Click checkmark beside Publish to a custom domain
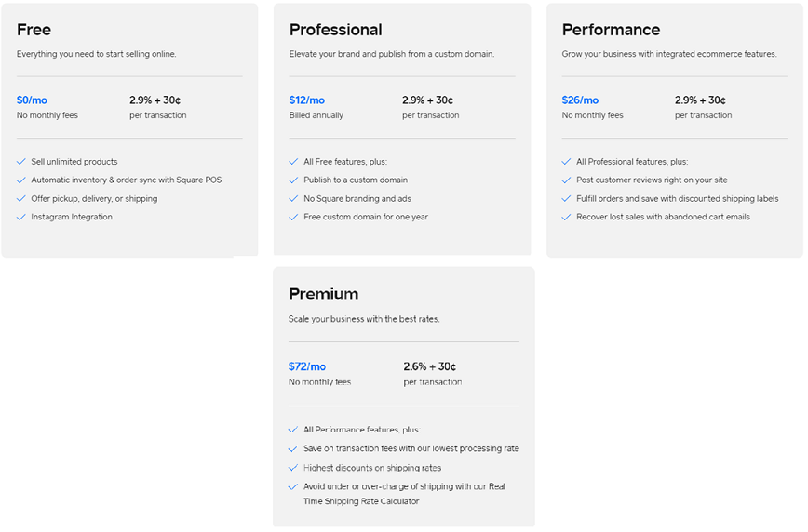The height and width of the screenshot is (532, 808). (x=294, y=180)
